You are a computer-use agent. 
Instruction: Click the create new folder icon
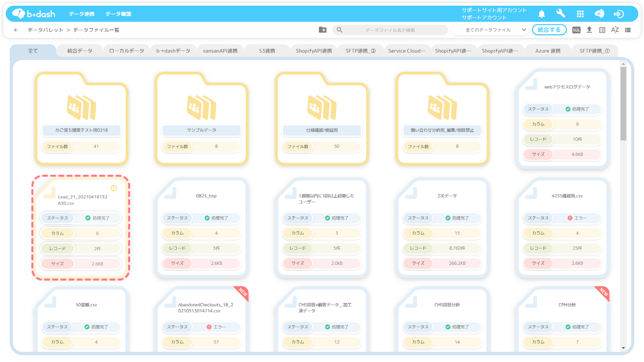(x=322, y=30)
